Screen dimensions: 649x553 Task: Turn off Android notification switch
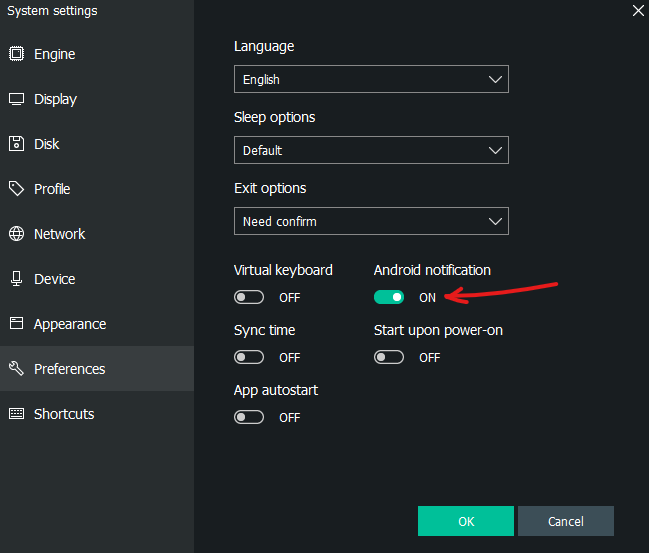point(389,297)
